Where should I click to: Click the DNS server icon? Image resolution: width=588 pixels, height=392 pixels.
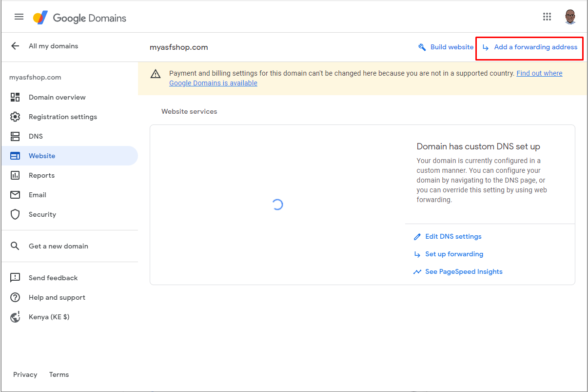click(15, 136)
